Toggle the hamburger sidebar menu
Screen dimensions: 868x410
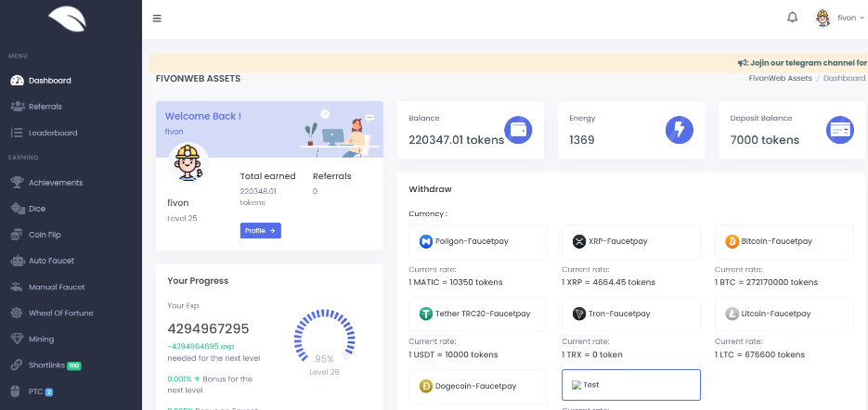157,19
